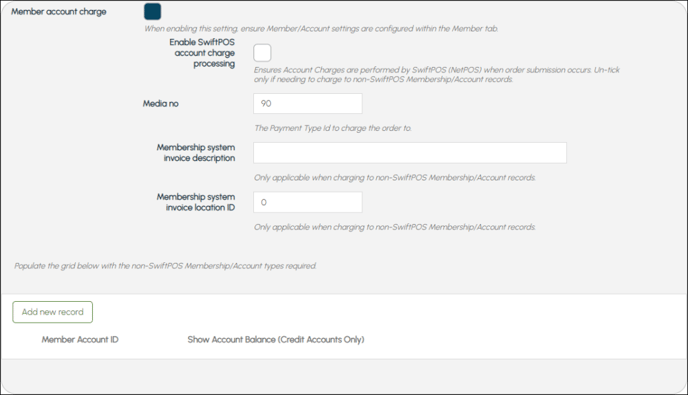The height and width of the screenshot is (395, 688).
Task: Click hint text beneath invoice location ID field
Action: click(395, 227)
